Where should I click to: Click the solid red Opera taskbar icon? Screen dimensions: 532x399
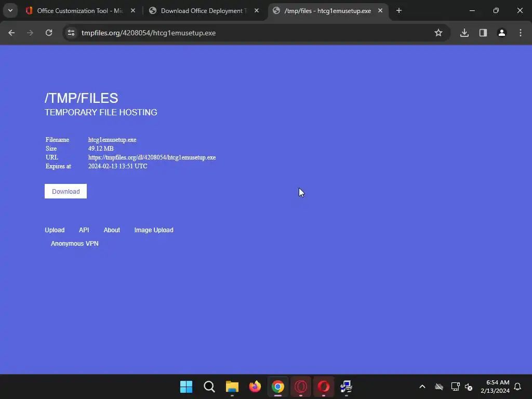(x=324, y=387)
